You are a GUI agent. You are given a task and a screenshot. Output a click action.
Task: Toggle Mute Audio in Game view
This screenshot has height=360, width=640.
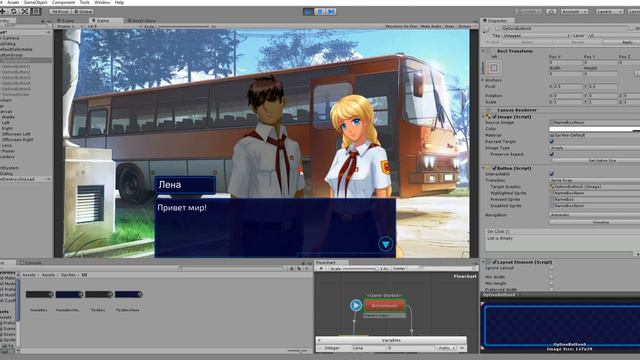[431, 26]
